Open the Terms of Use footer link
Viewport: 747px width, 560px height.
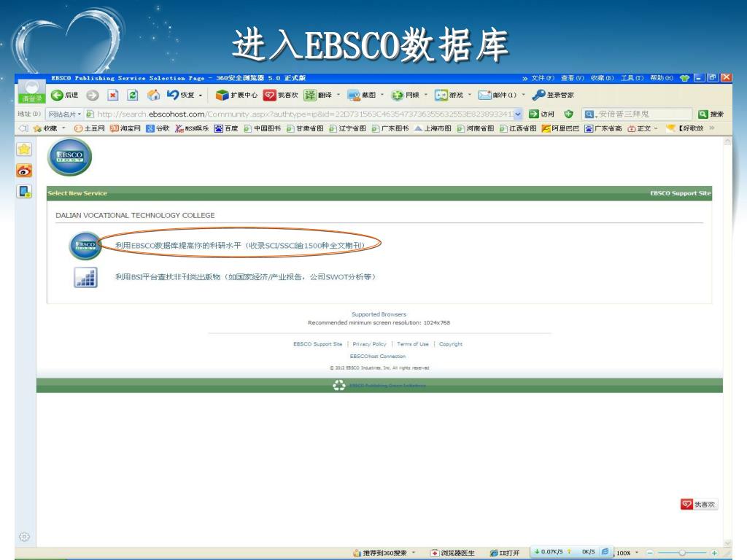(x=413, y=344)
